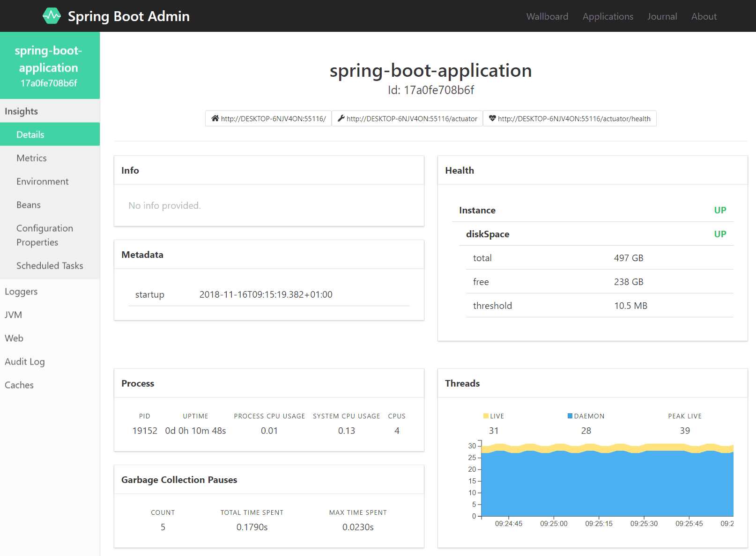This screenshot has width=756, height=556.
Task: Click the blue DAEMON legend square
Action: 570,416
